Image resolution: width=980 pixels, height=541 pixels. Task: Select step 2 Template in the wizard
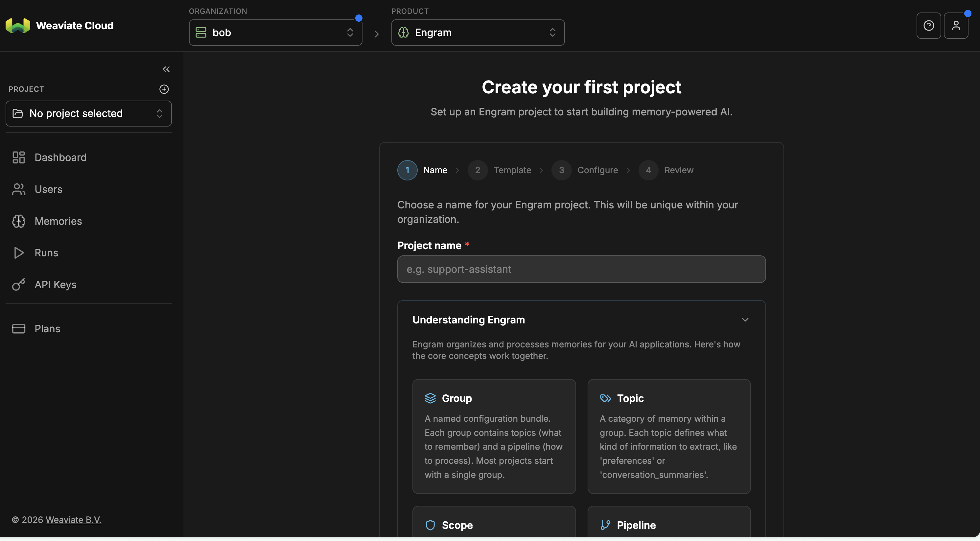click(x=500, y=170)
